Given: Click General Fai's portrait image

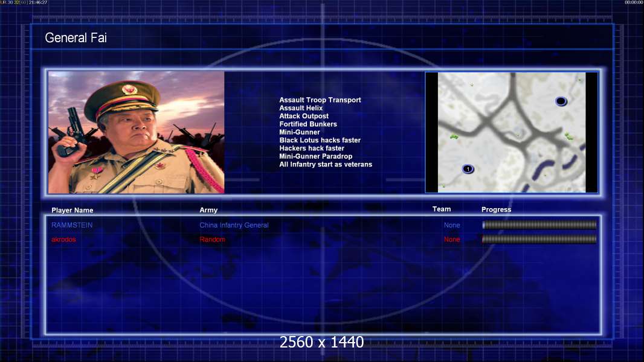Looking at the screenshot, I should point(136,132).
